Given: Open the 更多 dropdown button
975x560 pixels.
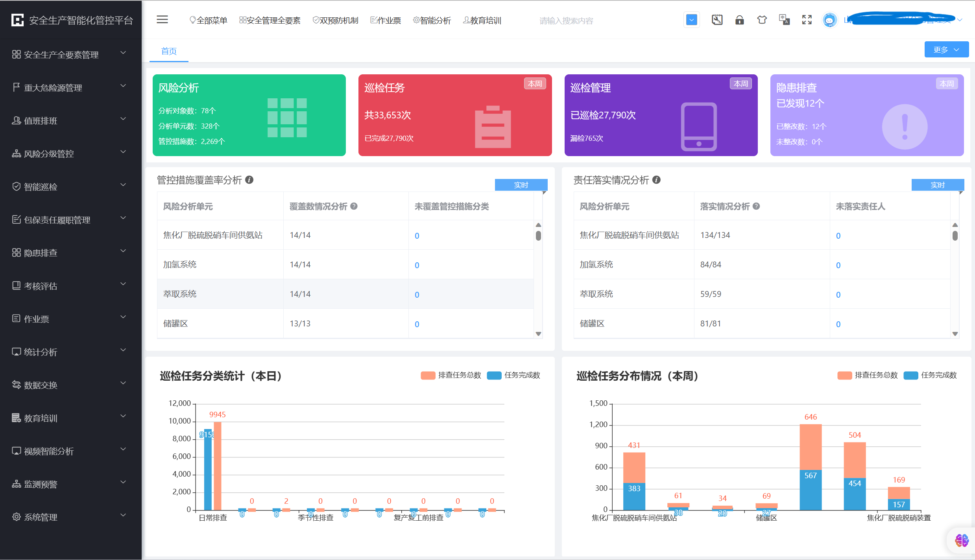Looking at the screenshot, I should tap(946, 50).
